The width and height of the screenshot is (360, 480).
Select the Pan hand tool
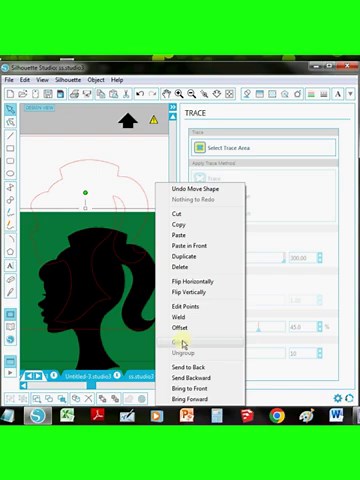point(166,94)
